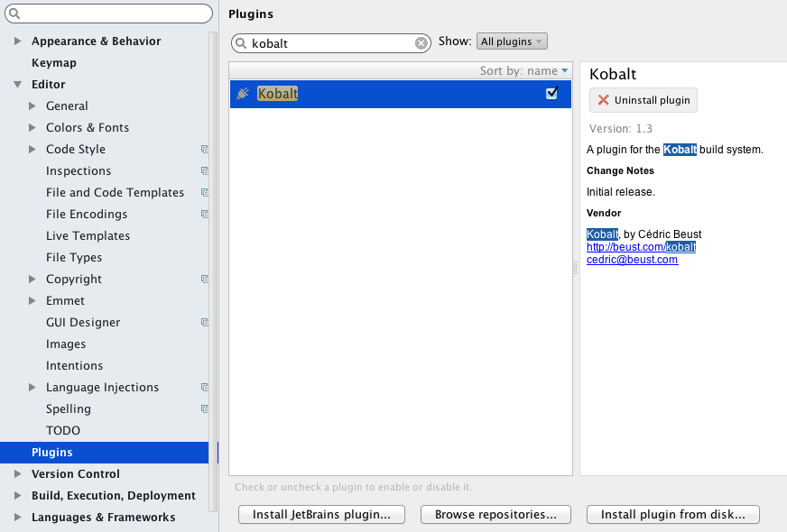Screen dimensions: 787x532
Task: Click the project-level icon beside Inspections
Action: (x=205, y=170)
